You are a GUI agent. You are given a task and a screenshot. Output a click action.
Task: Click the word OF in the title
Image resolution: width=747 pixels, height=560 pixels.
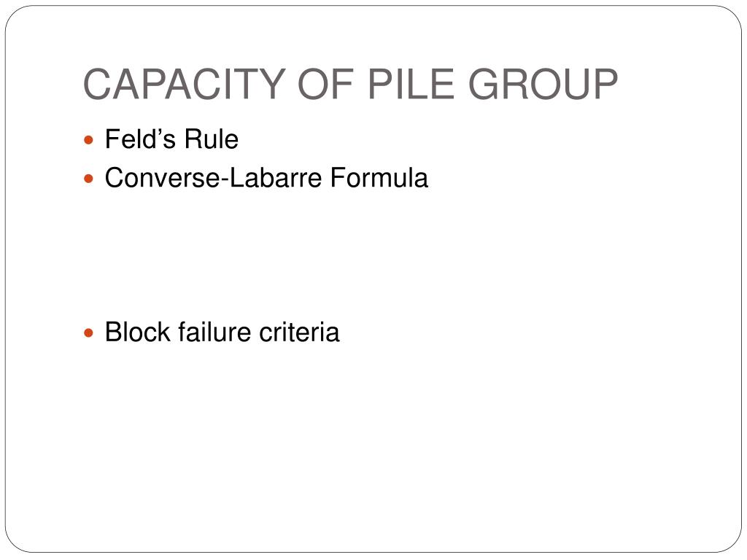(326, 85)
